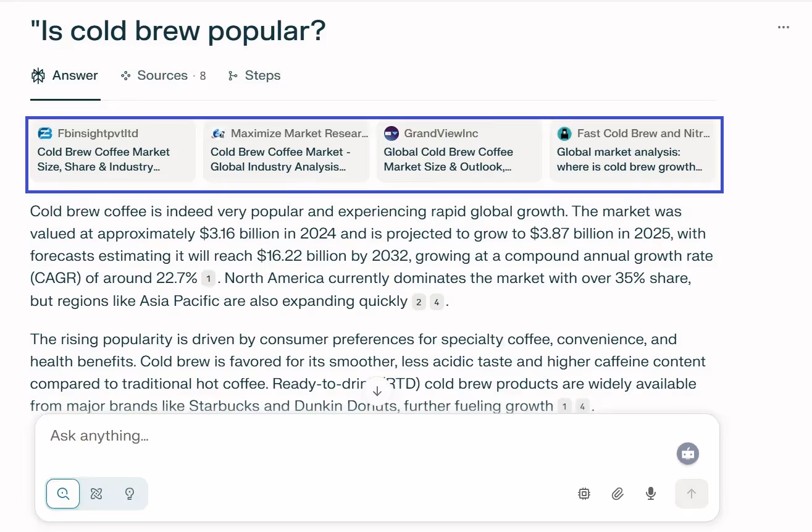Open citation 2 after the Asia Pacific sentence
Screen dimensions: 812x532
click(419, 302)
